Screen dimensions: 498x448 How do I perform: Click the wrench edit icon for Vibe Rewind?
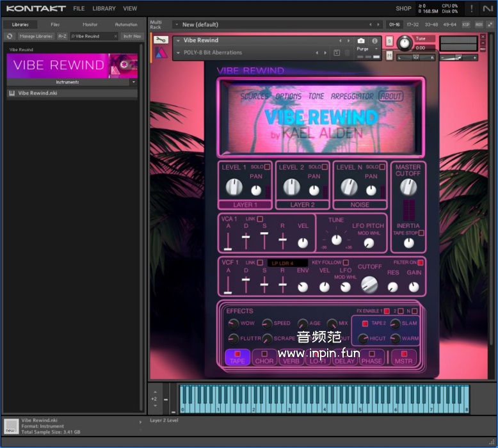(161, 40)
